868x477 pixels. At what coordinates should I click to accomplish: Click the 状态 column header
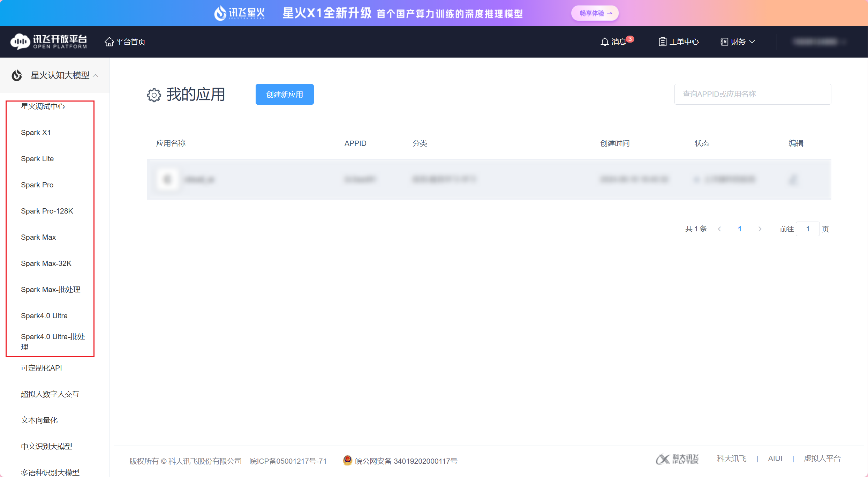702,143
